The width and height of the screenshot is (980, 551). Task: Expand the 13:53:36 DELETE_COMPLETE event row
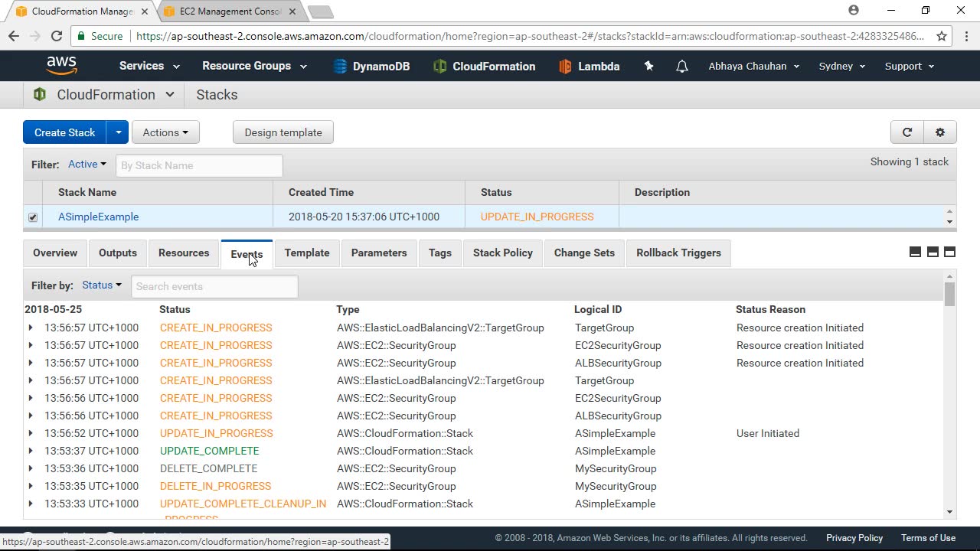(x=31, y=468)
